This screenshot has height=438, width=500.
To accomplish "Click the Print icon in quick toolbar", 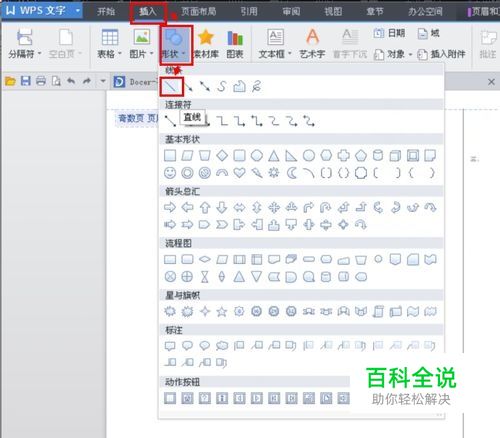I will click(x=41, y=81).
